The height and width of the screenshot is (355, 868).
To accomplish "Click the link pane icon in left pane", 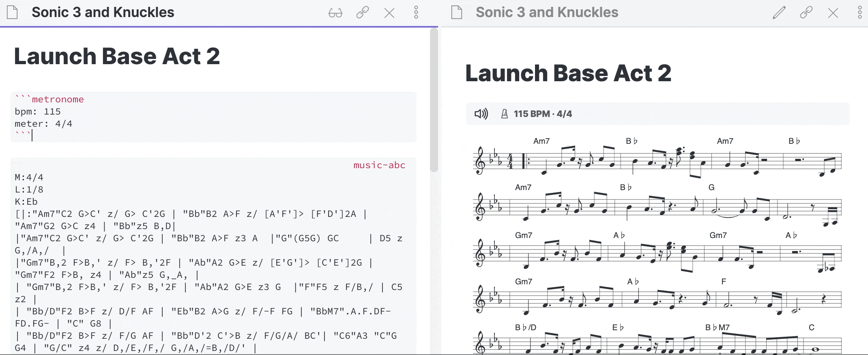I will point(362,13).
